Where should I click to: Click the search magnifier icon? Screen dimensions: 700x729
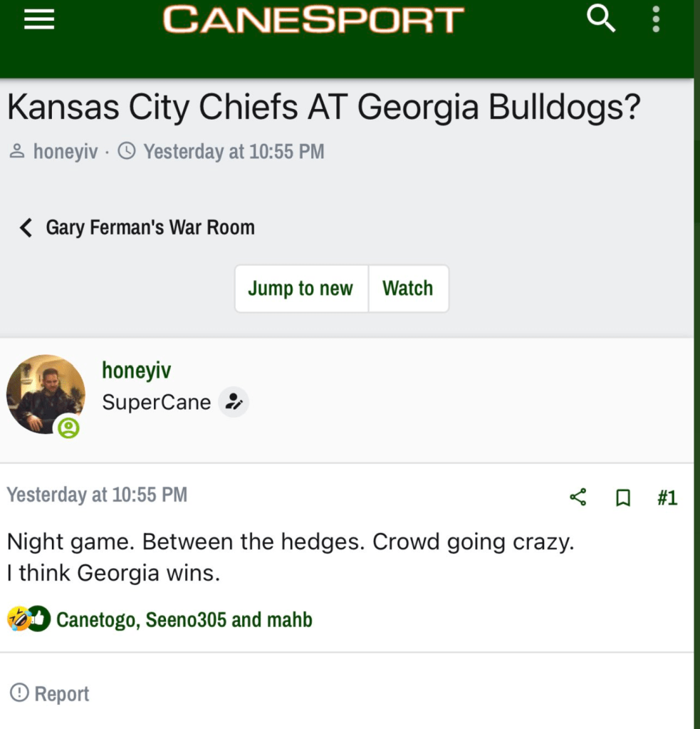click(601, 20)
